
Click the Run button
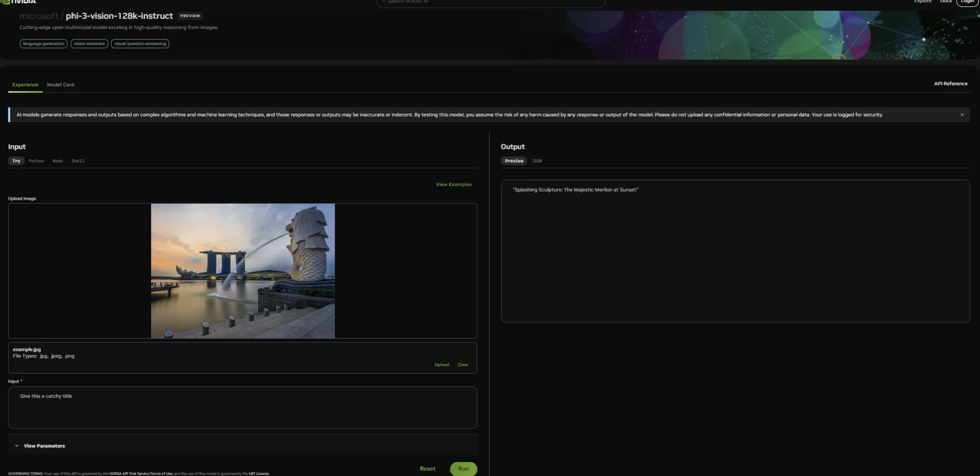pos(463,469)
